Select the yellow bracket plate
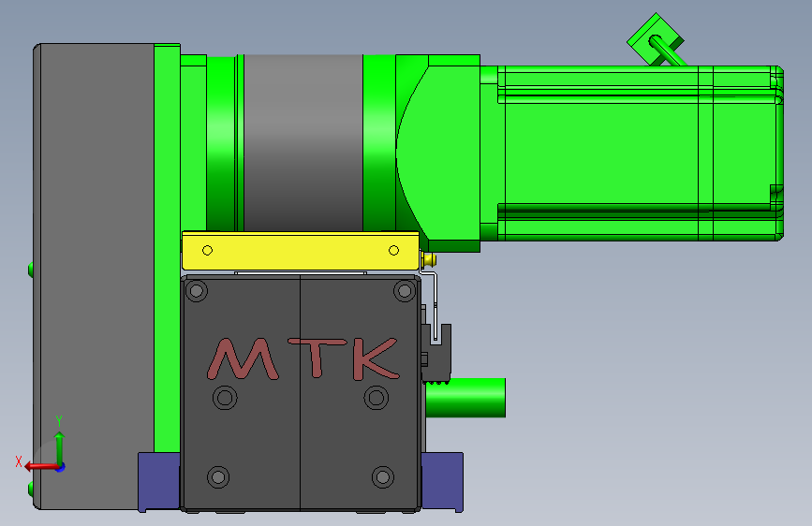This screenshot has height=526, width=812. pyautogui.click(x=301, y=251)
